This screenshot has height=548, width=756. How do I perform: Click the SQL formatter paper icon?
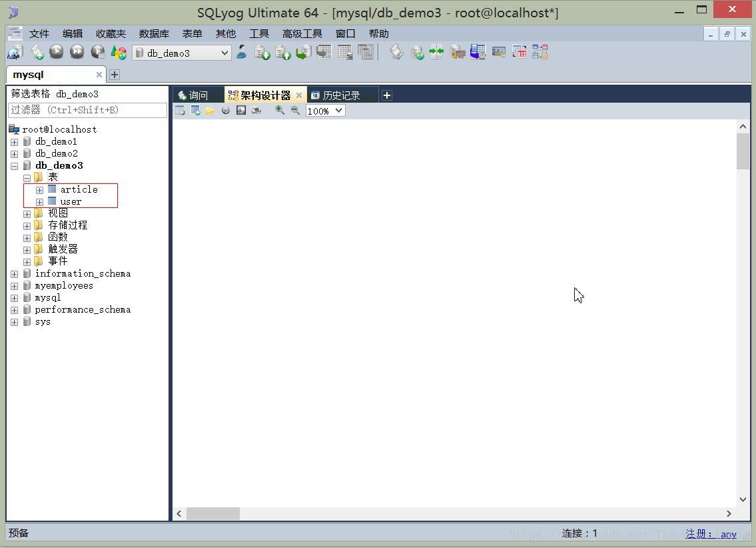tap(396, 52)
